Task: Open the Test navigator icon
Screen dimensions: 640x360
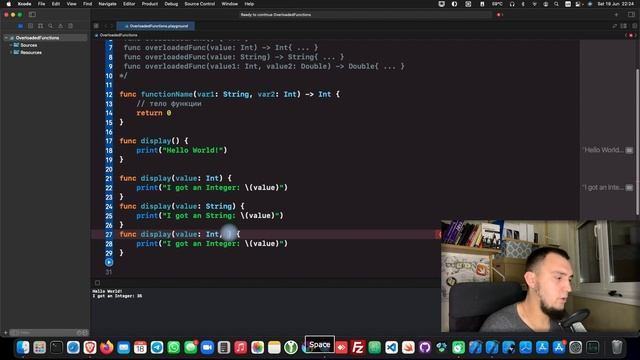Action: coord(71,26)
